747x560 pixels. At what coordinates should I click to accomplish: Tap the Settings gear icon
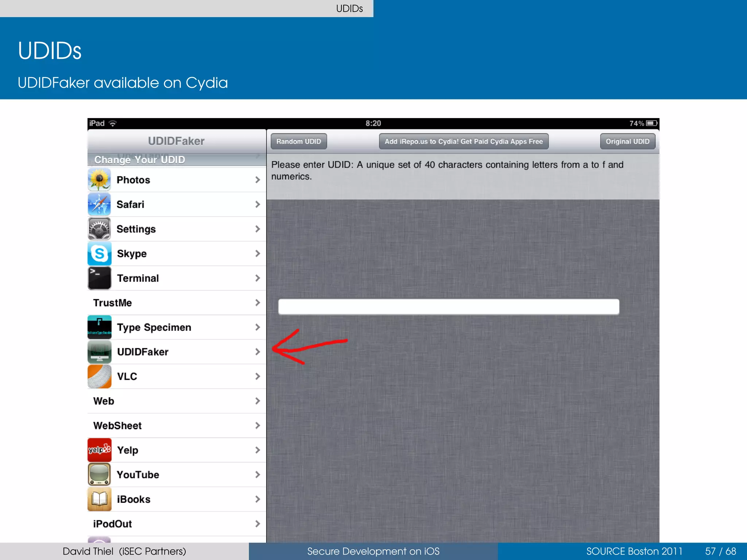click(x=99, y=229)
